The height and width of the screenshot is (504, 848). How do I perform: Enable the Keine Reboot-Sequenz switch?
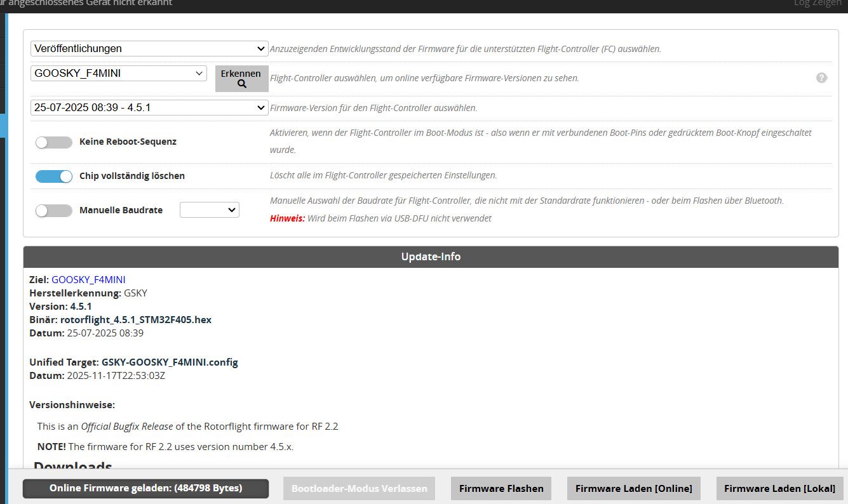click(53, 142)
